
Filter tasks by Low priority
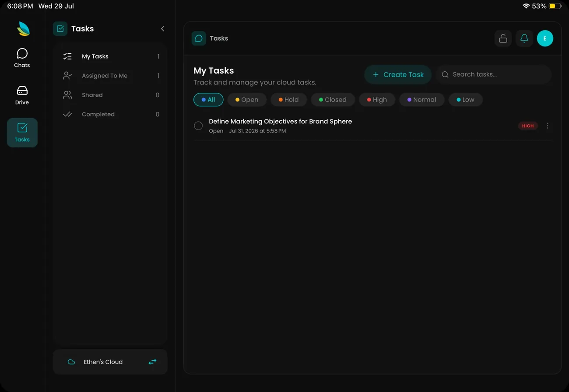(466, 100)
